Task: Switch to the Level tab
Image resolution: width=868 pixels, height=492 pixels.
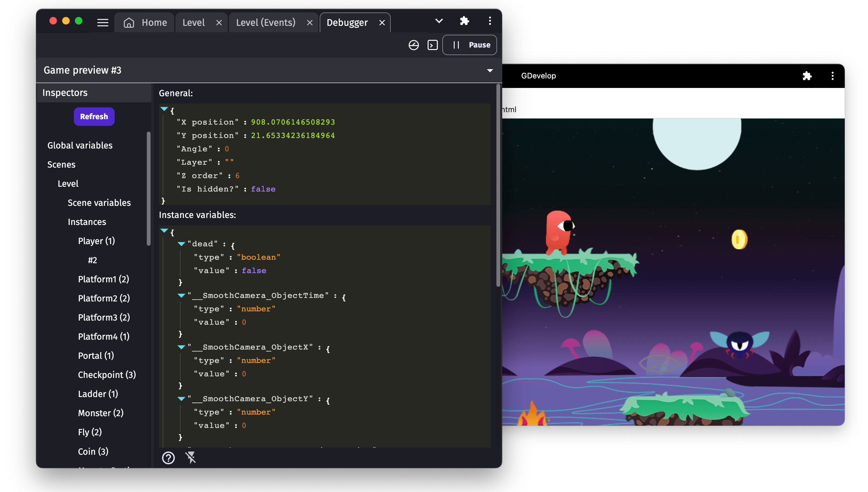Action: pyautogui.click(x=194, y=23)
